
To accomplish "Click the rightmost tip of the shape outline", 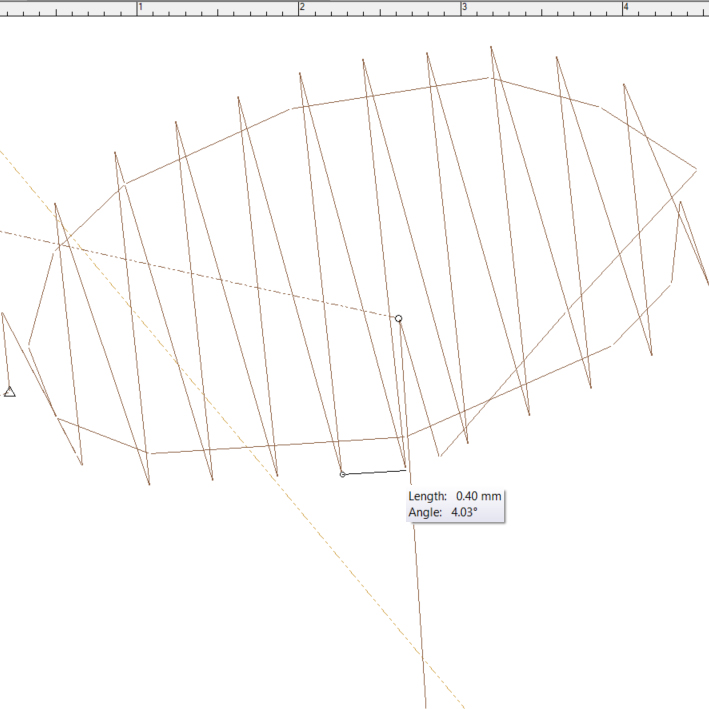I will 696,168.
